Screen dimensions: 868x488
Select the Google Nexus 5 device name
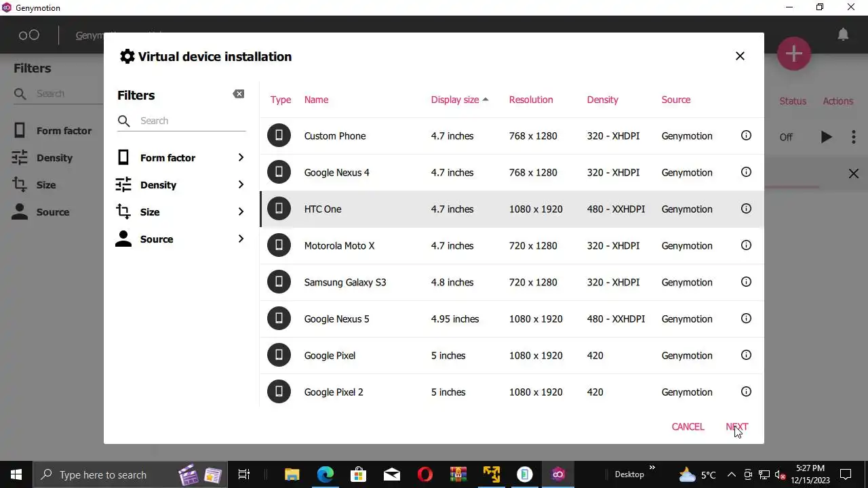tap(337, 319)
